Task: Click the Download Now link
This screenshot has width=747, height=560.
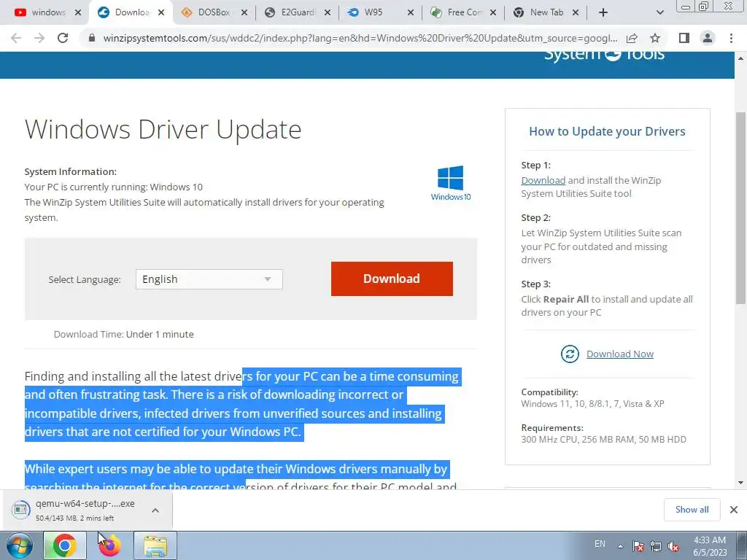Action: coord(620,354)
